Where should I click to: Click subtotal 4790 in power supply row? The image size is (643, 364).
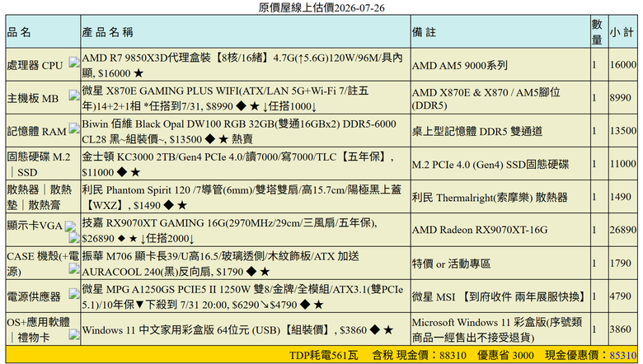tap(621, 296)
